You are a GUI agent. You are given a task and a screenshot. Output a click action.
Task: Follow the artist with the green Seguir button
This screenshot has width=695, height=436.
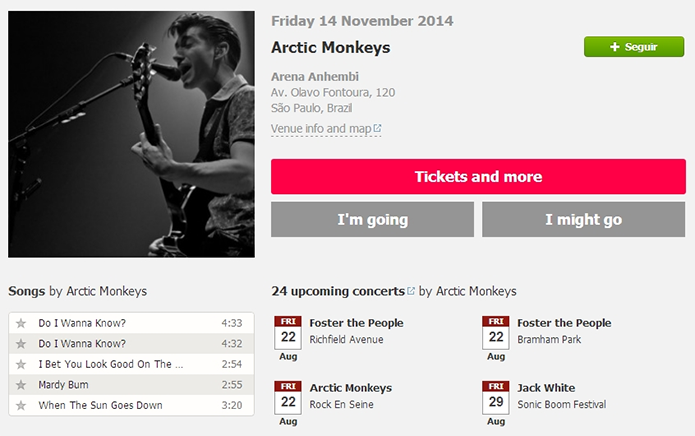click(634, 47)
